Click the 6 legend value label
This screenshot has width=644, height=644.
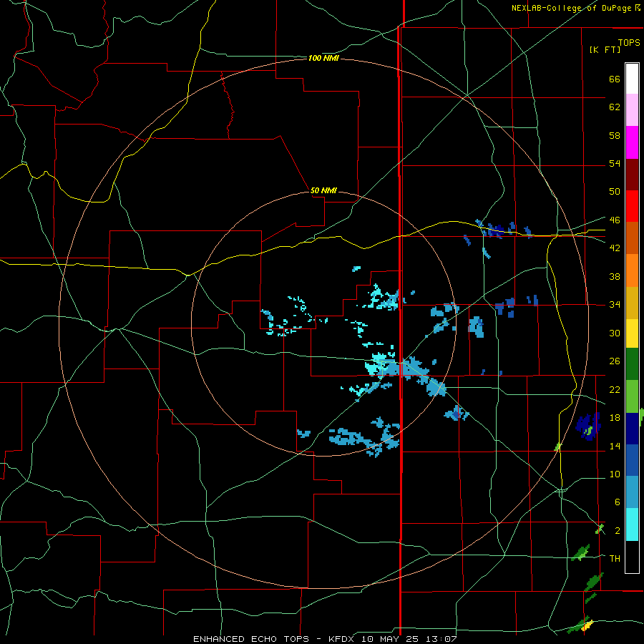pos(617,502)
